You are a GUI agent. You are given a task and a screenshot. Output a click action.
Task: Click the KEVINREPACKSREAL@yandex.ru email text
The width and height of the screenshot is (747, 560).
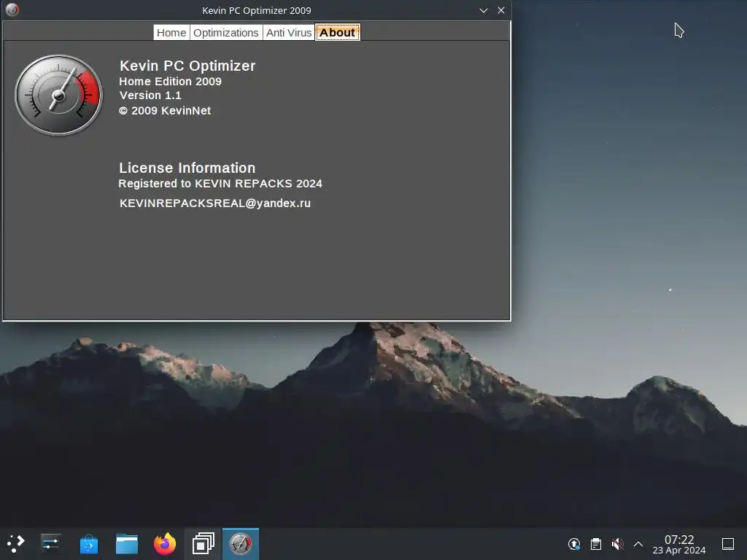click(x=215, y=203)
